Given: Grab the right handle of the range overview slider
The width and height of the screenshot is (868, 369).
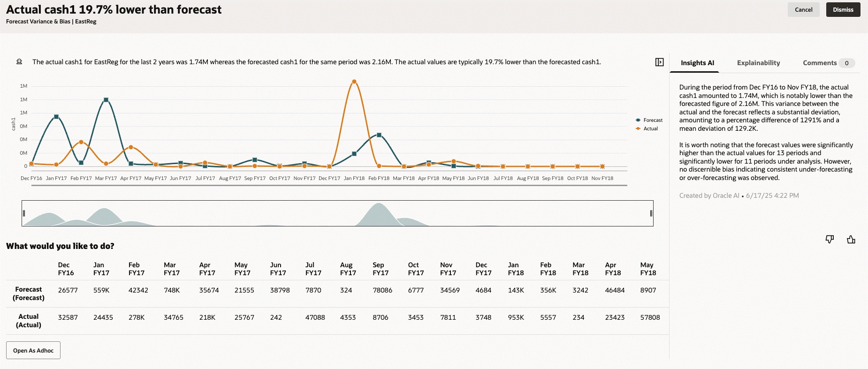Looking at the screenshot, I should point(651,213).
